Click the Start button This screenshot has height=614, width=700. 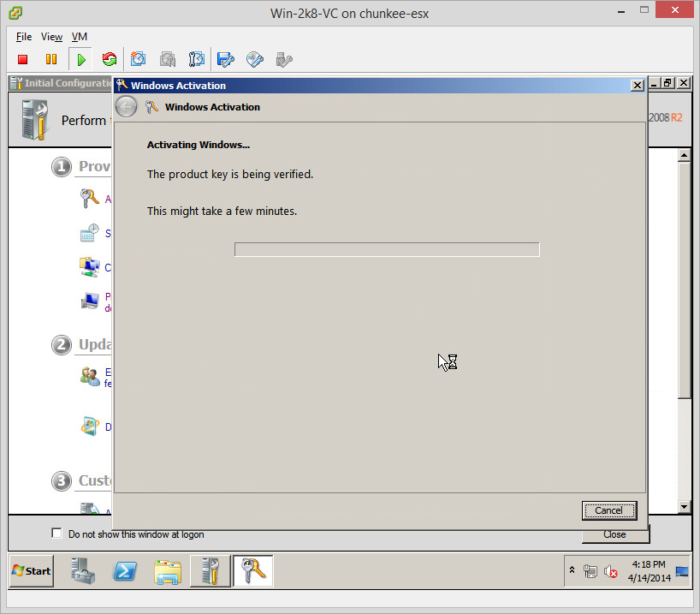coord(32,571)
